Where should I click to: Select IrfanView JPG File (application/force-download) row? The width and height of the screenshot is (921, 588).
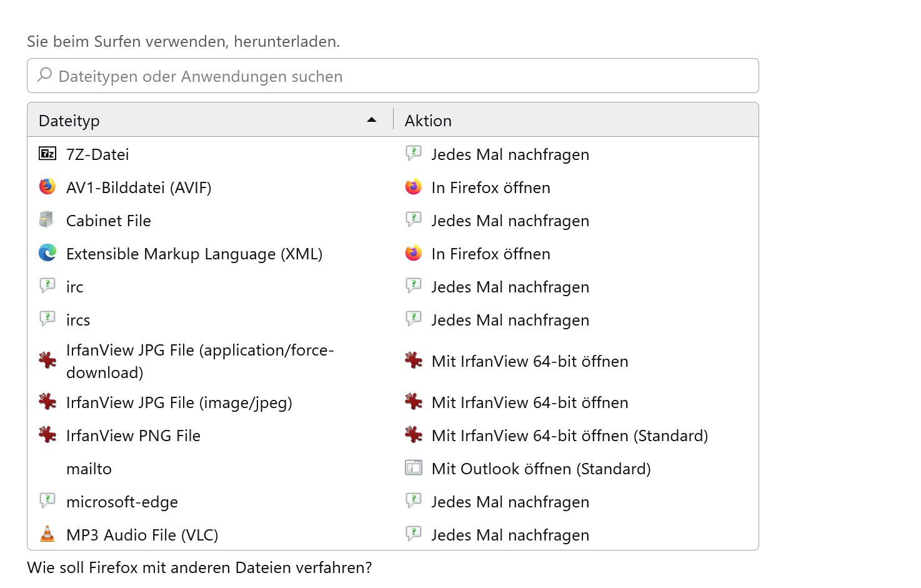200,361
